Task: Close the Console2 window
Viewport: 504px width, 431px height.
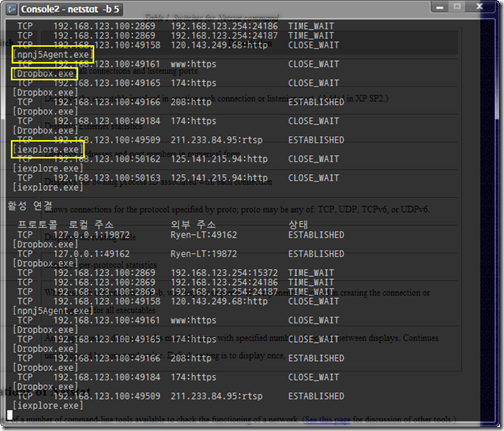Action: point(480,7)
